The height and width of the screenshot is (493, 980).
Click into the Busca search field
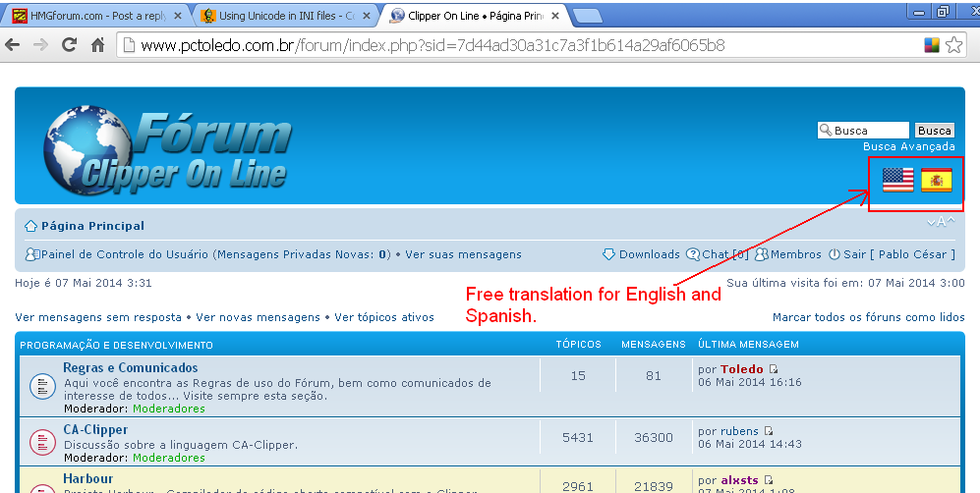point(863,130)
